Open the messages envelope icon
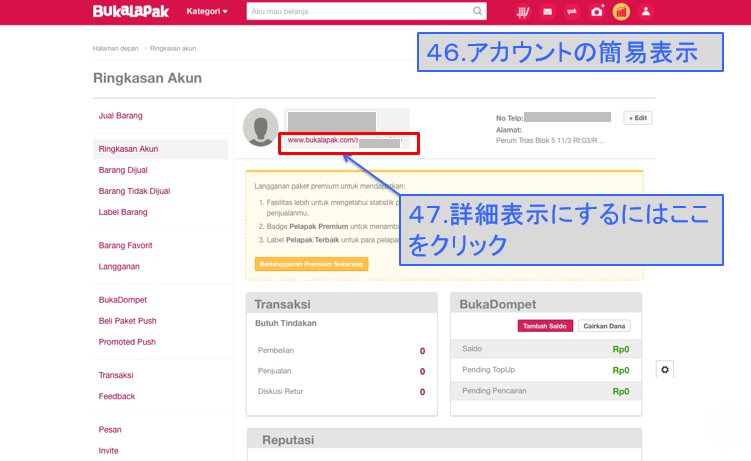Image resolution: width=751 pixels, height=461 pixels. point(547,11)
